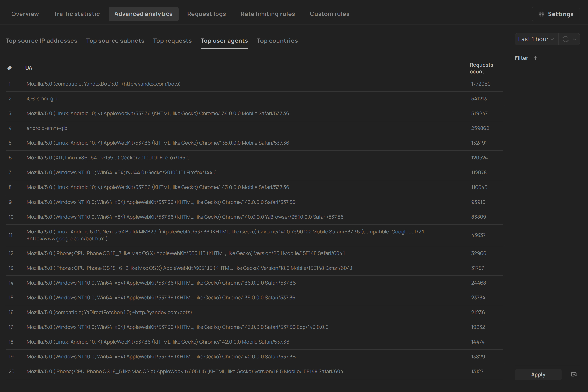Open the Last 1 hour time range dropdown
This screenshot has width=588, height=392.
click(x=536, y=39)
